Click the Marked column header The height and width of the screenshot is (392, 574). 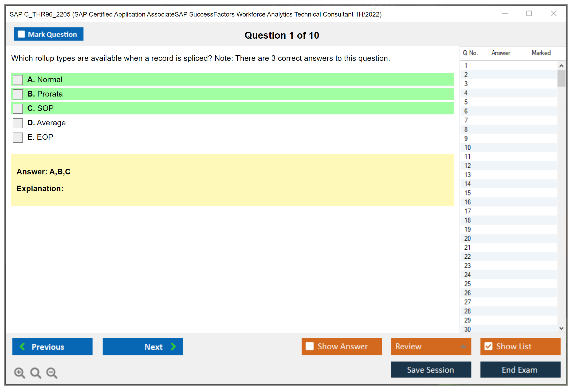[541, 53]
